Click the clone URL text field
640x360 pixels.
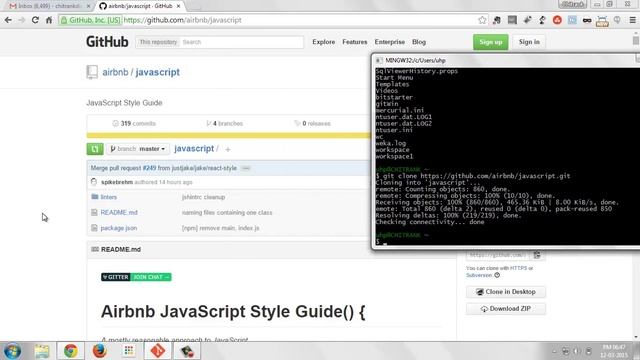point(498,255)
